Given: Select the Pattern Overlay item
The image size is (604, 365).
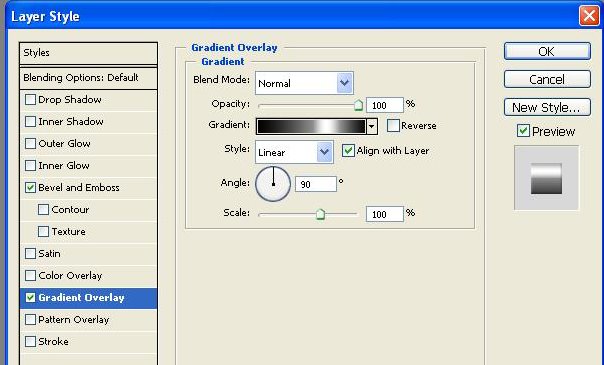Looking at the screenshot, I should click(x=88, y=320).
